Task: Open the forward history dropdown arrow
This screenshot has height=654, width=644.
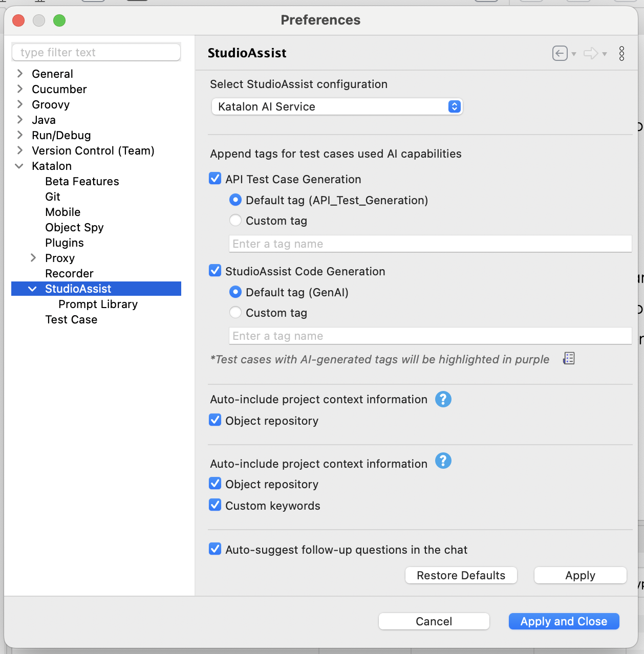Action: tap(605, 54)
